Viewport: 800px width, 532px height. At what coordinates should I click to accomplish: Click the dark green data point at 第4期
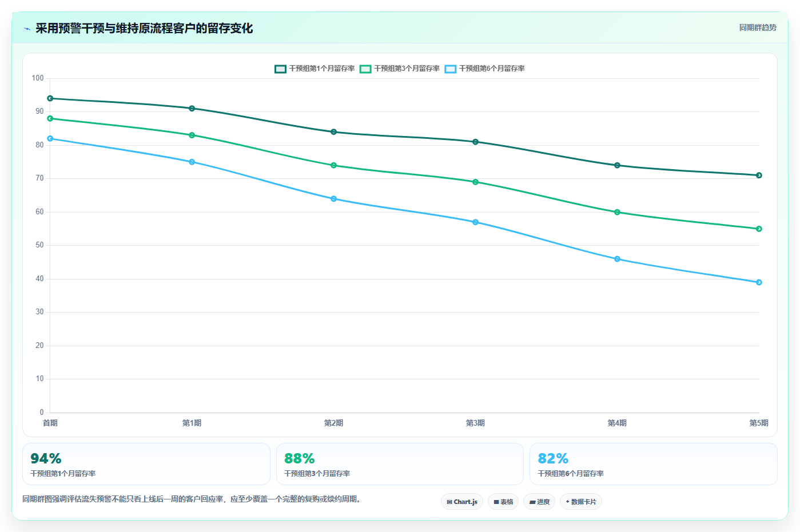pyautogui.click(x=618, y=165)
